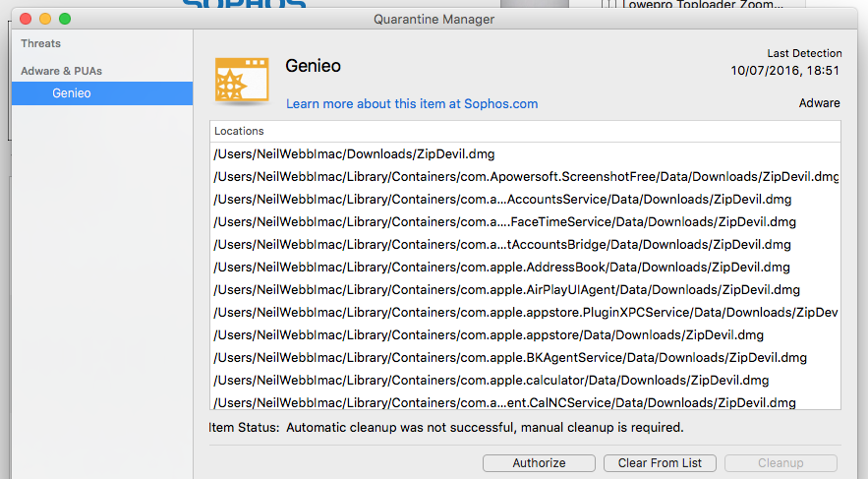The width and height of the screenshot is (868, 479).
Task: Click the Clear From List button
Action: pyautogui.click(x=660, y=463)
